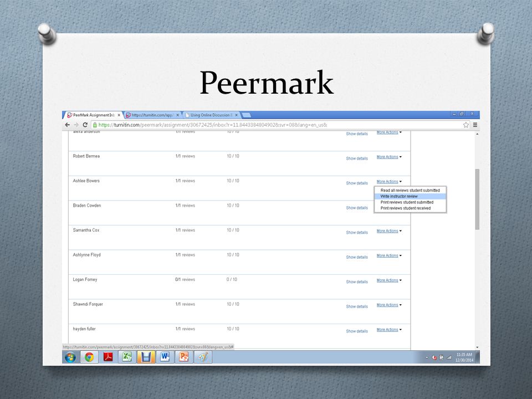Open PowerPoint from the taskbar
This screenshot has width=532, height=399.
click(184, 357)
